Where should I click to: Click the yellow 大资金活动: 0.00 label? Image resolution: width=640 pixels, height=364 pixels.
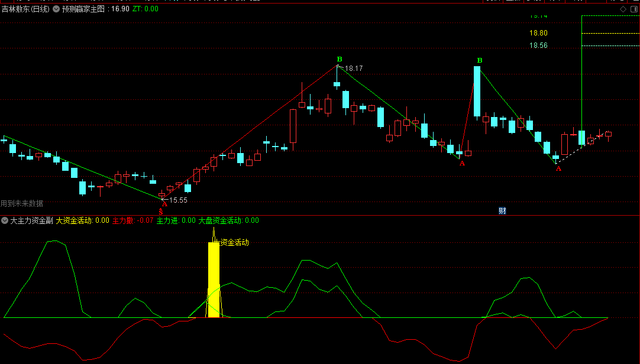pyautogui.click(x=82, y=220)
